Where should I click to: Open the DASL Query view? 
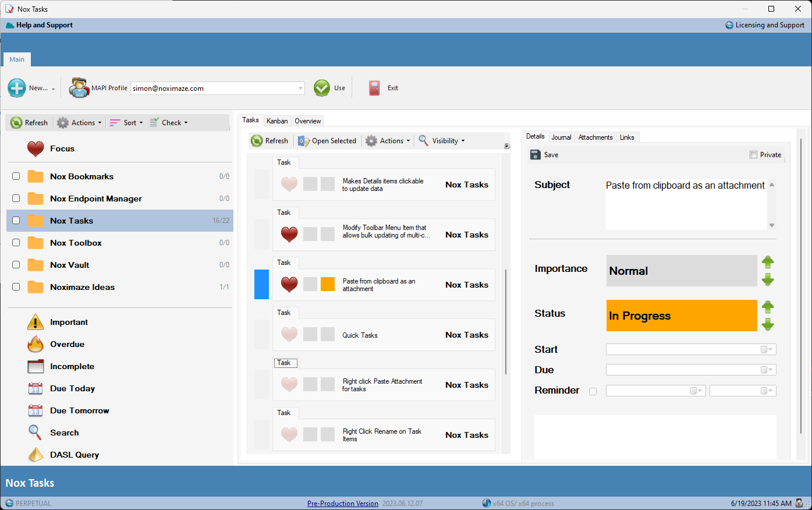pyautogui.click(x=36, y=455)
